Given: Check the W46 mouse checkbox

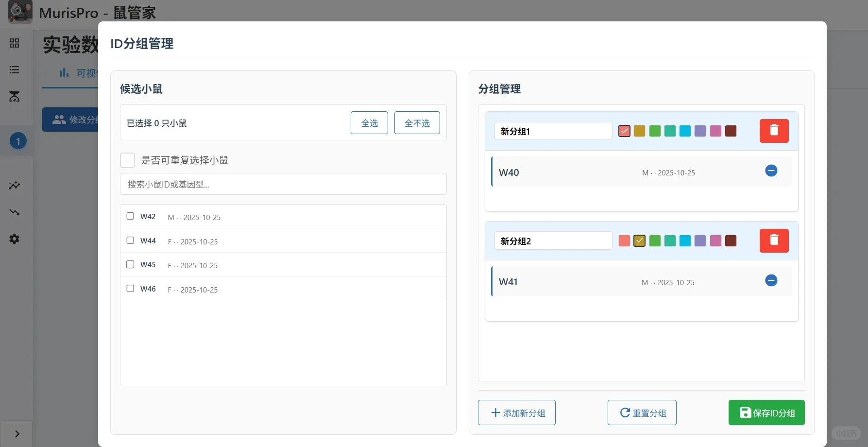Looking at the screenshot, I should click(x=130, y=289).
